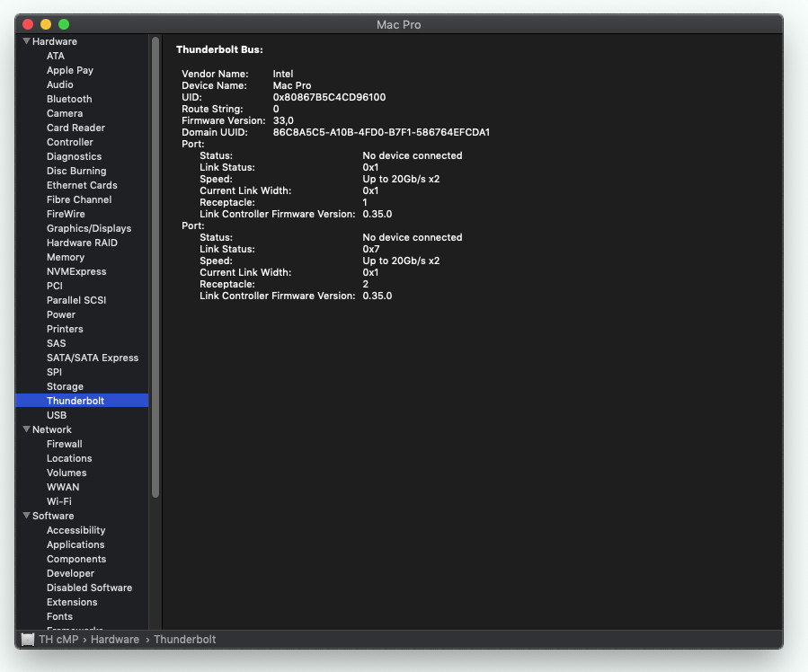The height and width of the screenshot is (672, 808).
Task: Collapse the Software section triangle
Action: [27, 516]
